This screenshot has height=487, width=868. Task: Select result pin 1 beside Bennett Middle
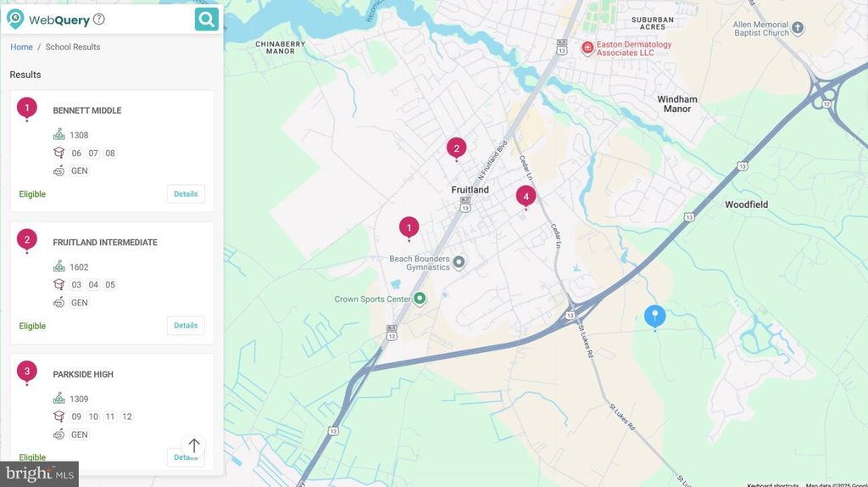point(26,109)
